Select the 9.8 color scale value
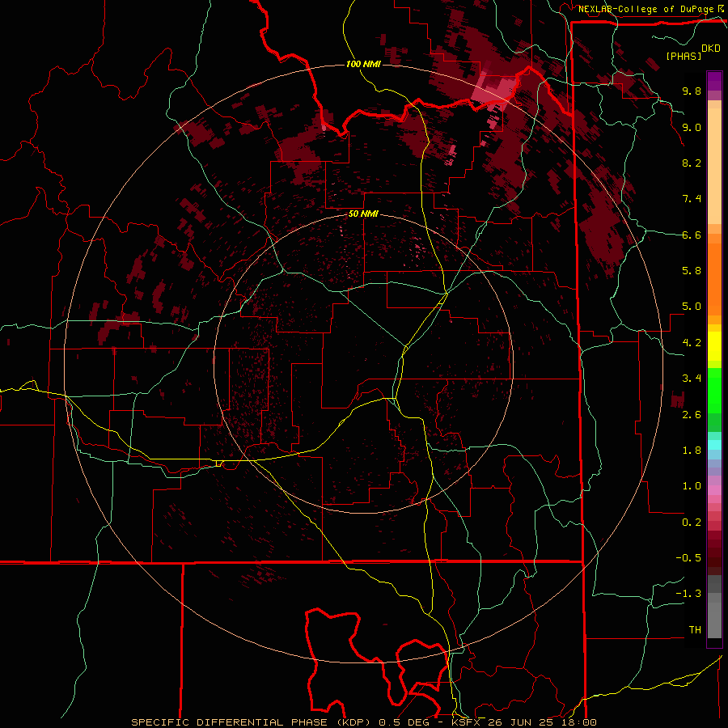This screenshot has width=728, height=728. 692,91
